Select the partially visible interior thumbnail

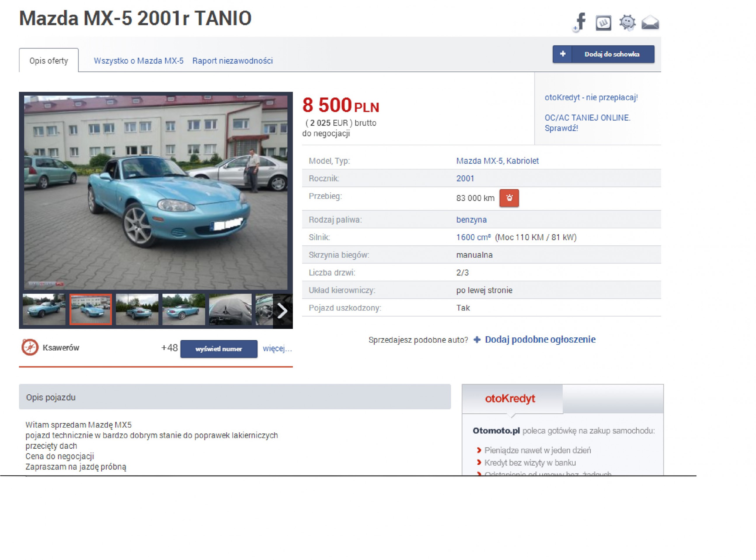(264, 309)
